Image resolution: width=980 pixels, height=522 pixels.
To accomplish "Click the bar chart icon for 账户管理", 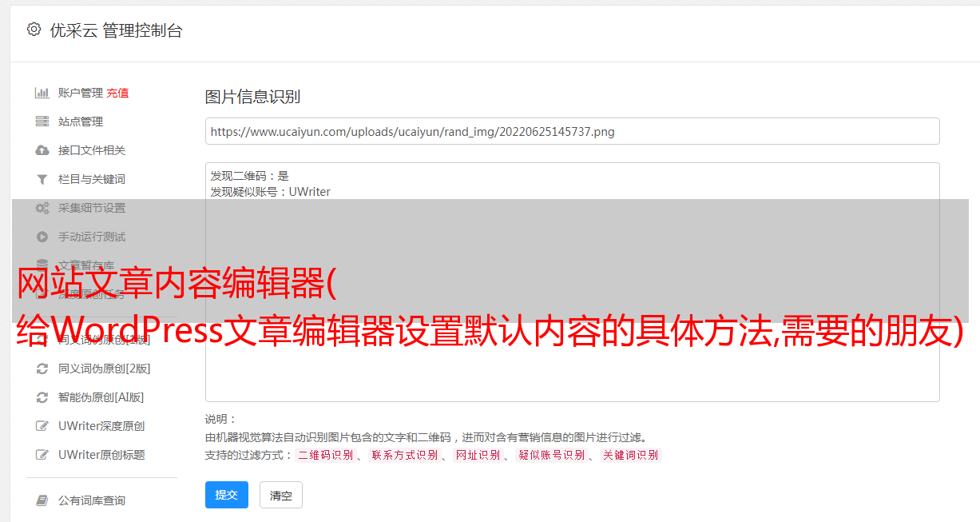I will coord(42,93).
